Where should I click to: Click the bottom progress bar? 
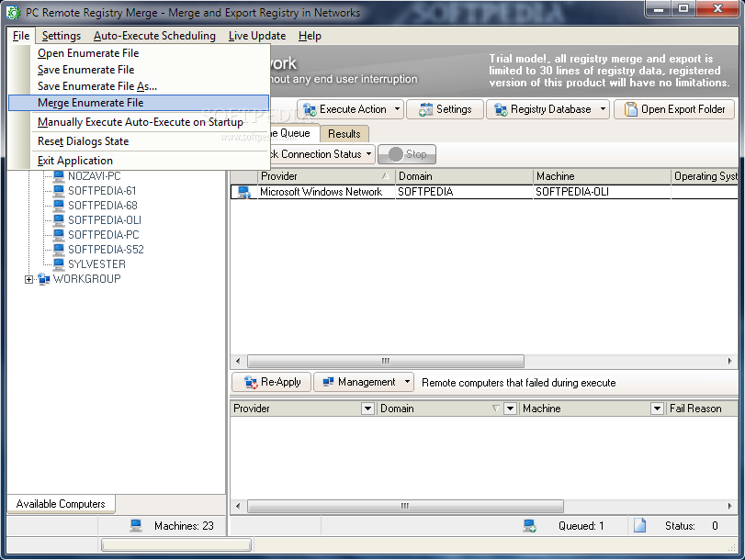coord(176,544)
